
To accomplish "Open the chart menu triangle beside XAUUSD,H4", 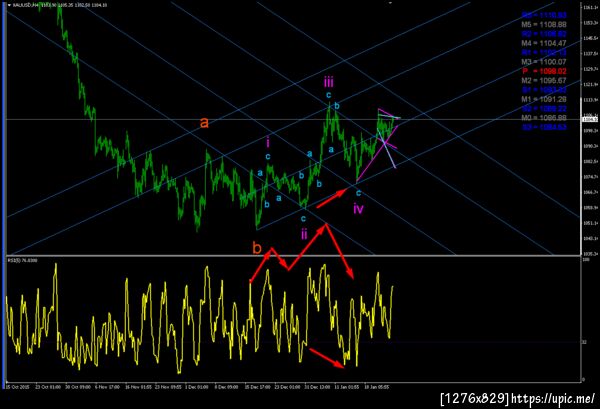I will tap(9, 5).
